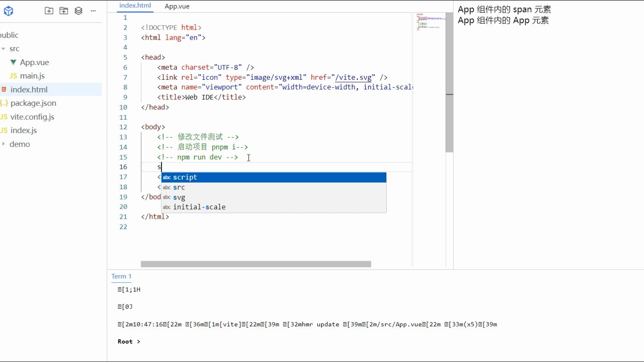This screenshot has height=362, width=644.
Task: Open App.vue in the file tree
Action: pos(34,62)
